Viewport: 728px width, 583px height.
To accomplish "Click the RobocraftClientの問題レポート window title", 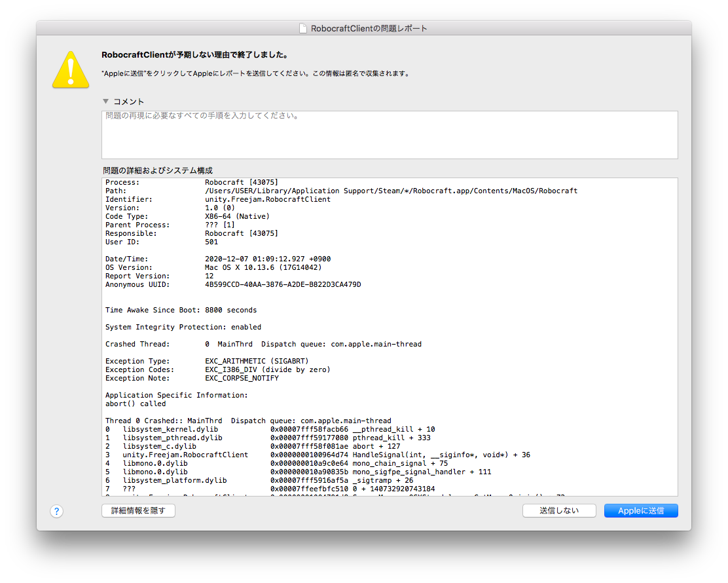I will coord(369,28).
